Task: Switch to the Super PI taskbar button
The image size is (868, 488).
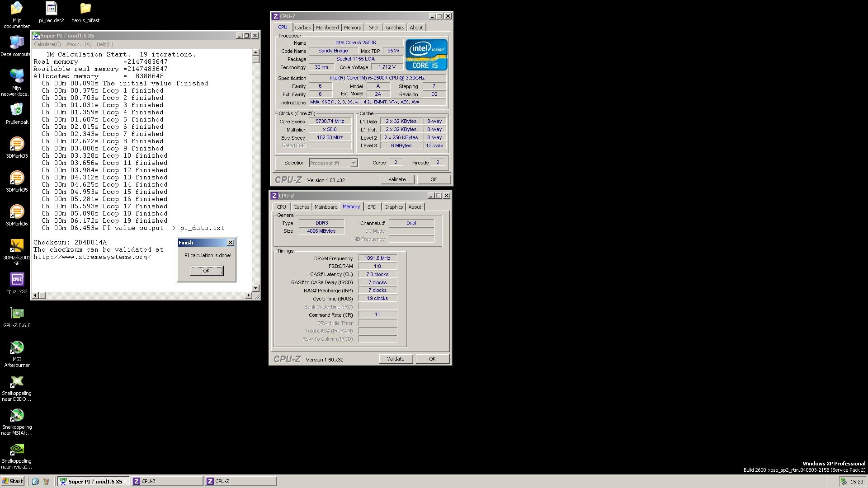Action: pyautogui.click(x=94, y=481)
